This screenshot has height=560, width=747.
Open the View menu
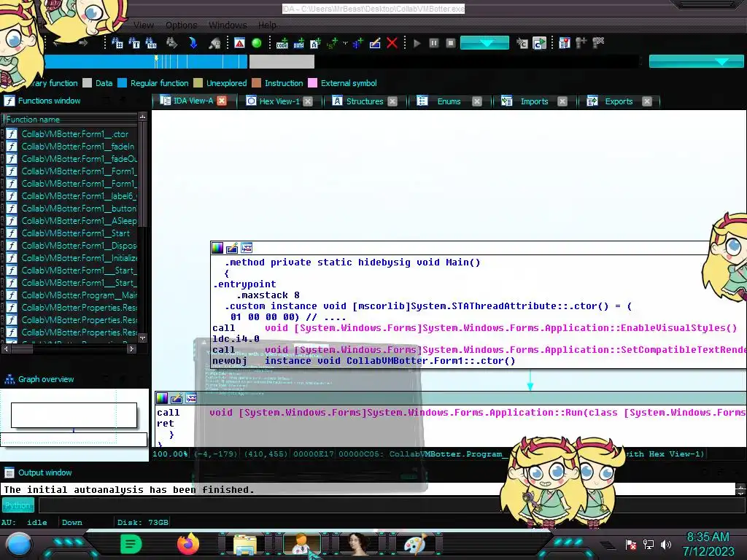pos(144,26)
